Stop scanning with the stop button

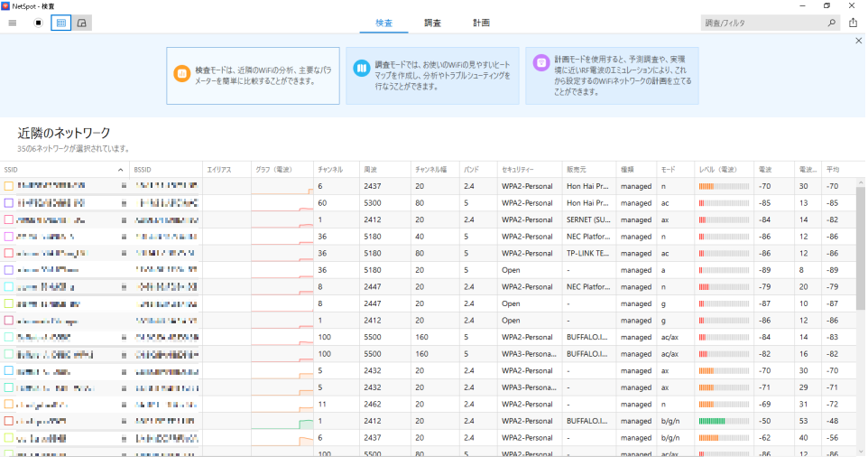coord(38,23)
